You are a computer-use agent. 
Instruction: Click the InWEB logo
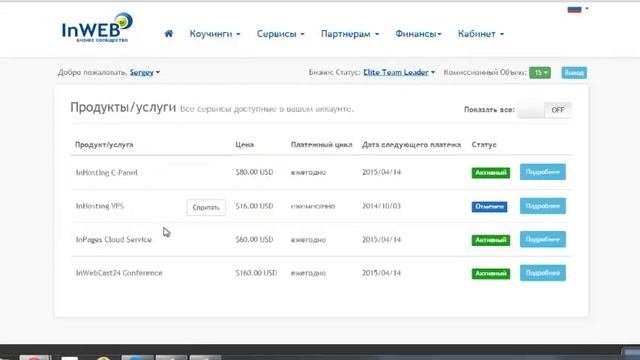point(97,27)
